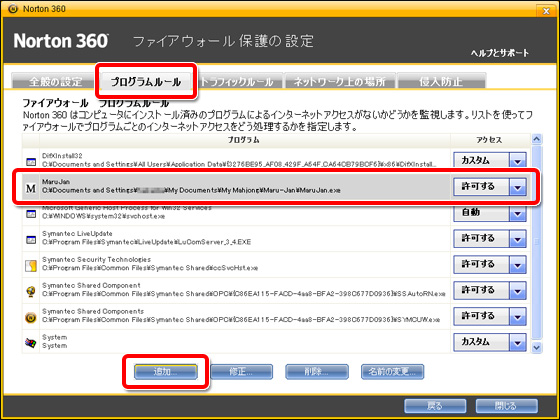Click the Symantec Shared Component globe icon
The width and height of the screenshot is (560, 420).
point(31,291)
